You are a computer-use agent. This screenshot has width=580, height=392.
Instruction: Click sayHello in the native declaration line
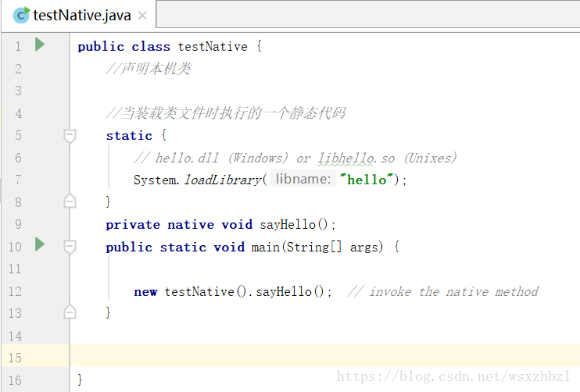tap(288, 225)
